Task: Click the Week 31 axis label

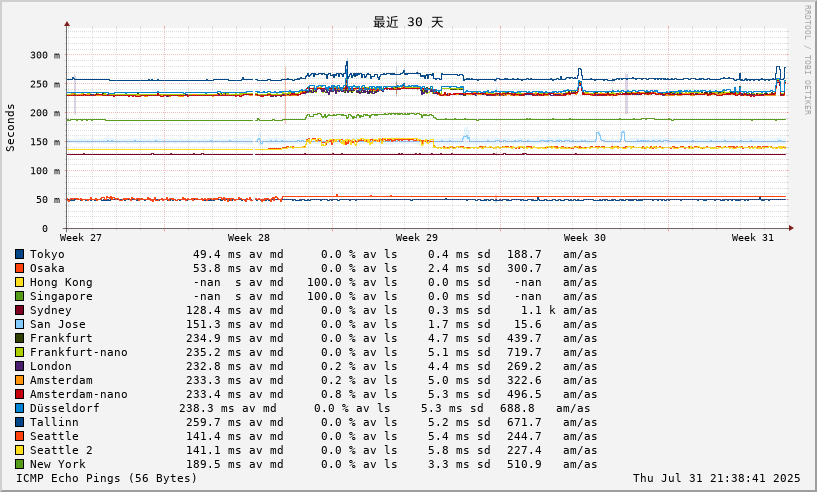Action: 752,238
